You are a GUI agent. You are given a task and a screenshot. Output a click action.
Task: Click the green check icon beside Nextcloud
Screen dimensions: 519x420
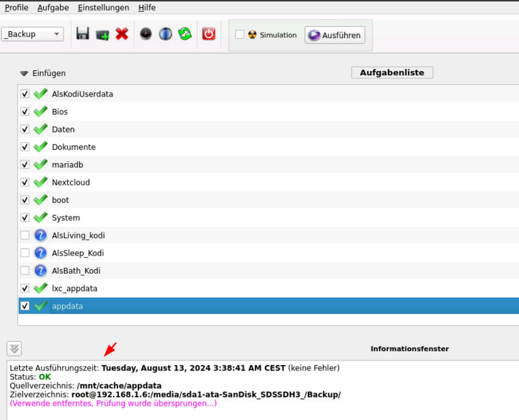40,182
